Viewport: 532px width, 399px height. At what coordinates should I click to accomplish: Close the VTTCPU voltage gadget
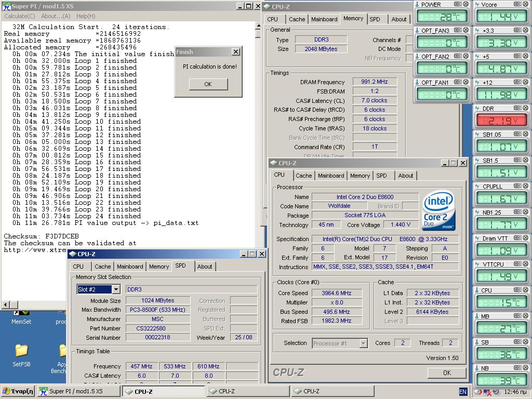(x=526, y=264)
